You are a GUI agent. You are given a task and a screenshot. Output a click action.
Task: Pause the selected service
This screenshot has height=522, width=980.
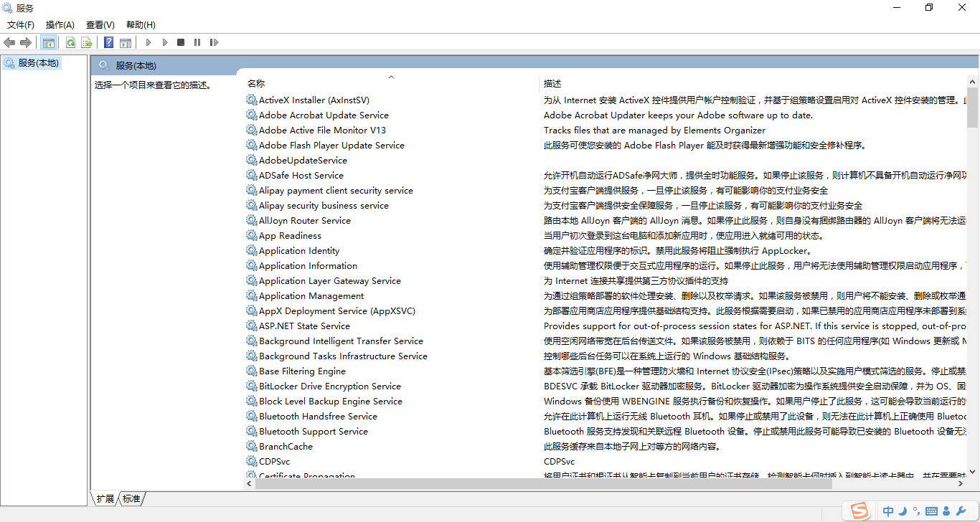[197, 42]
